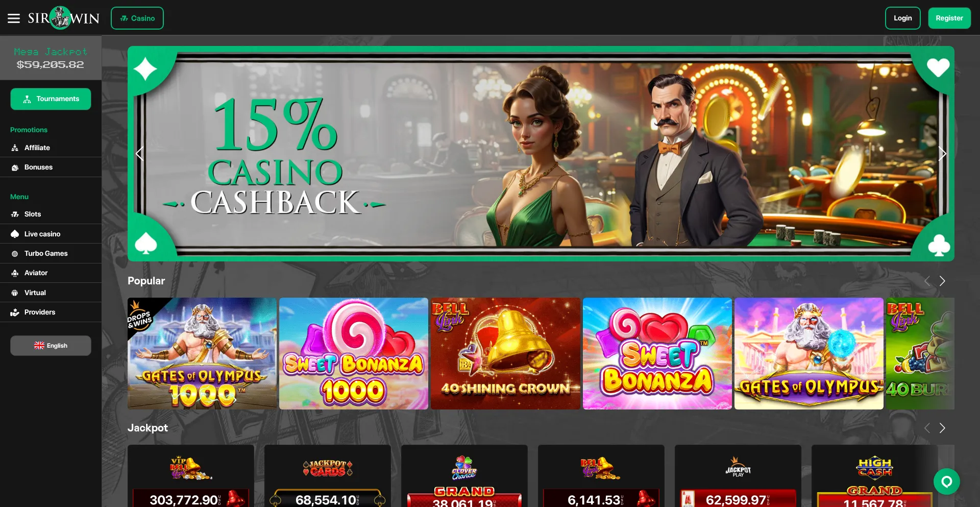The width and height of the screenshot is (980, 507).
Task: Open the Bonuses promotions link
Action: pos(51,167)
